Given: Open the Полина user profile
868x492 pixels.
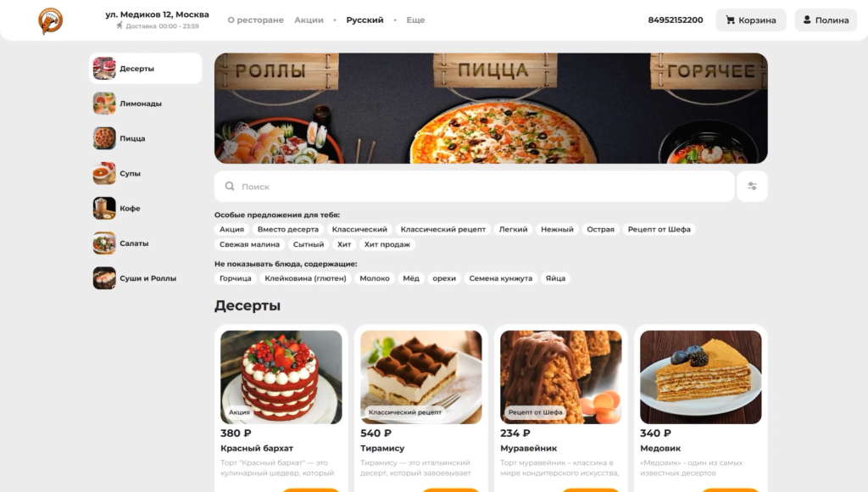Looking at the screenshot, I should tap(826, 20).
